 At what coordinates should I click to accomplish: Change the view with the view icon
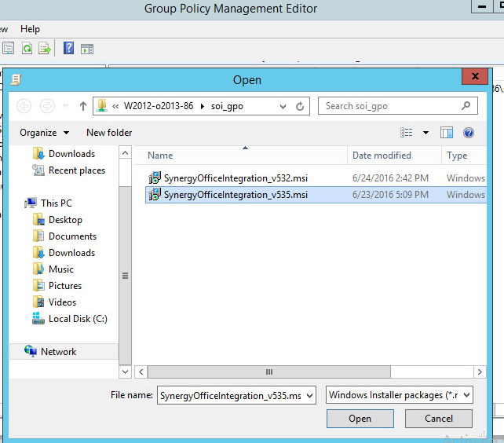[407, 133]
